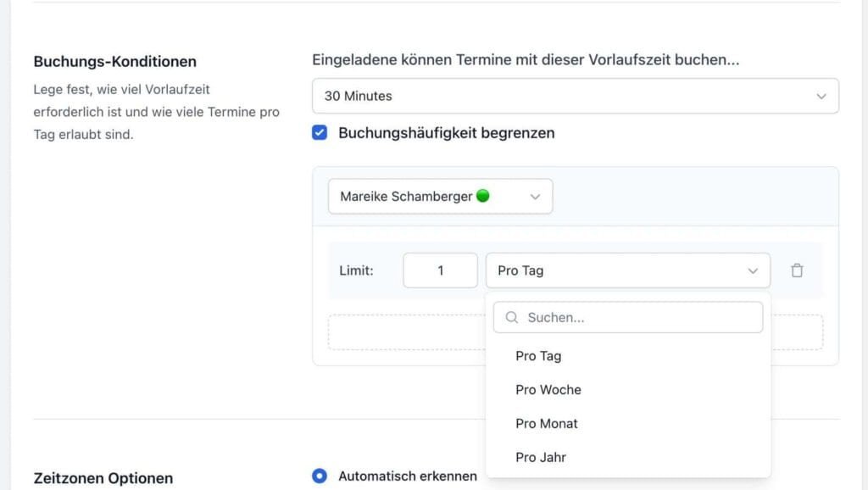Screen dimensions: 868x490
Task: Click the chevron on the Pro Tag dropdown
Action: click(x=753, y=270)
